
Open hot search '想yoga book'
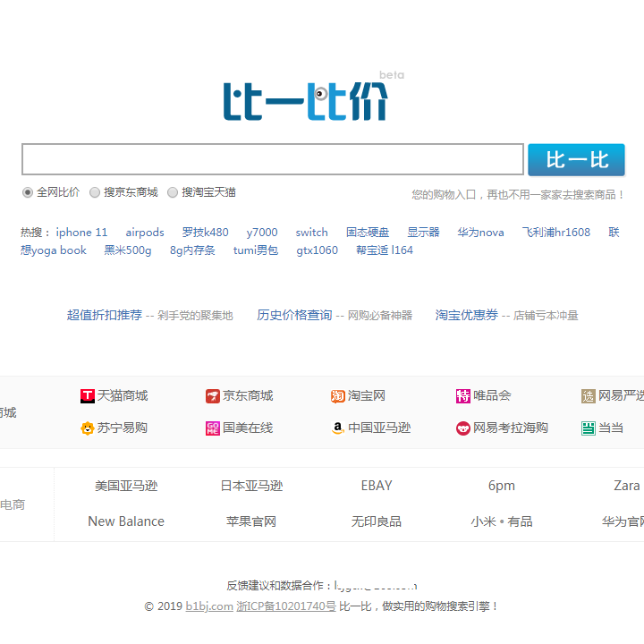[54, 250]
